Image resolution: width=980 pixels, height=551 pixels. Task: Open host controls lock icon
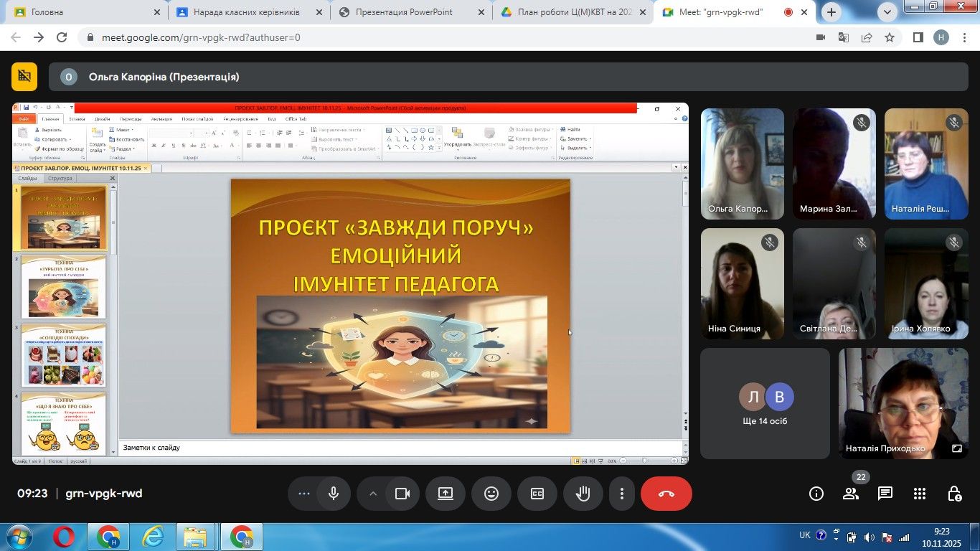[954, 494]
